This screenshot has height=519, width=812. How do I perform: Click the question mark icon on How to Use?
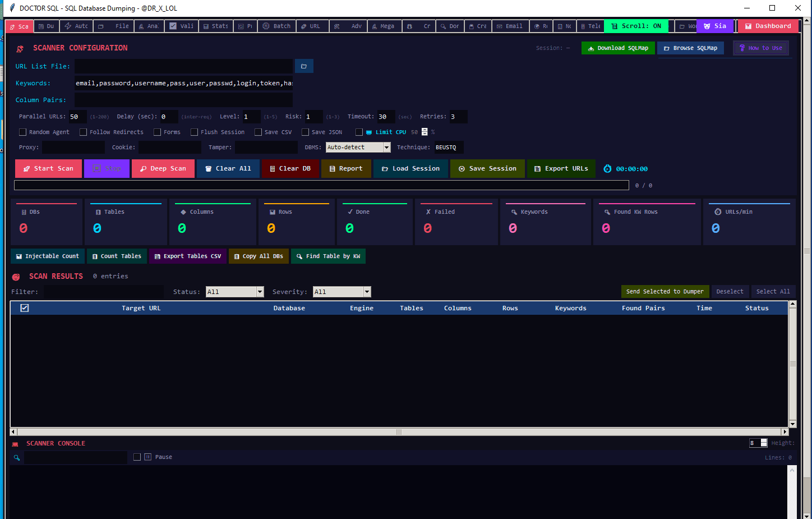(x=742, y=48)
